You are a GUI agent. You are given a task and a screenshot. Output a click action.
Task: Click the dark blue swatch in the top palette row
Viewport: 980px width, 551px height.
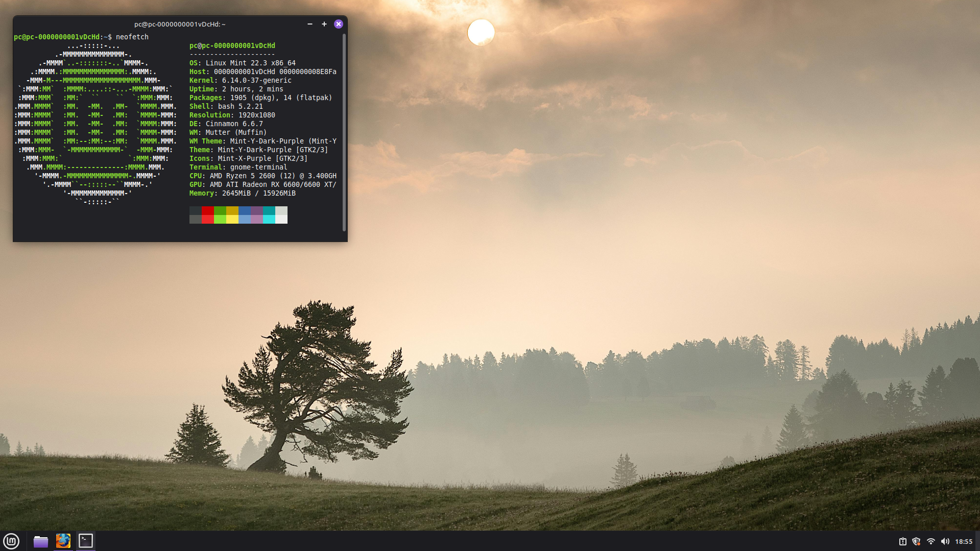pos(245,210)
